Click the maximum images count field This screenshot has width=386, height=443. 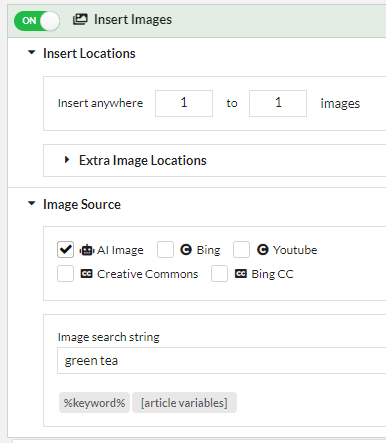[278, 103]
